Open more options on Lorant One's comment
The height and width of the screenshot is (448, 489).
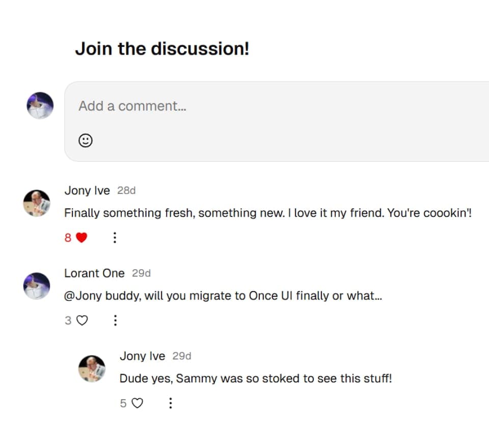pos(115,320)
